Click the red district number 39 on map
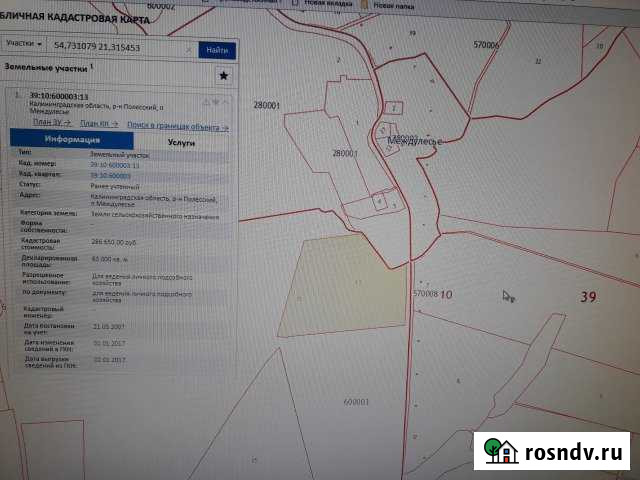The image size is (640, 480). tap(588, 297)
